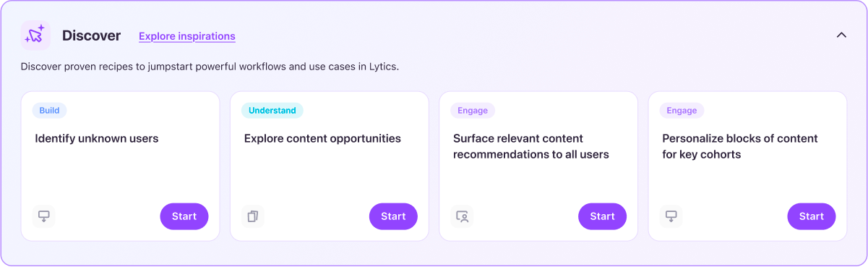The image size is (868, 267).
Task: Start Surface relevant content recommendations recipe
Action: point(602,216)
